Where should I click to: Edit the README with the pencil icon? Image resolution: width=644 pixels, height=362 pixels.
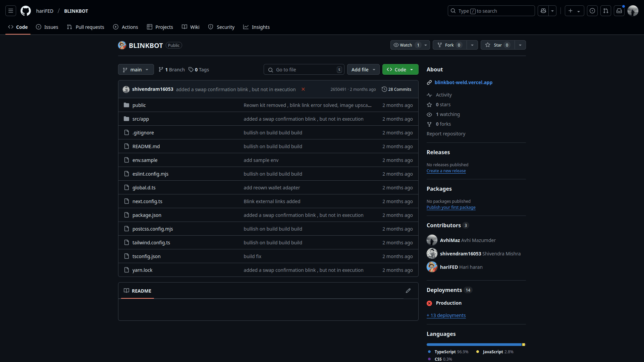coord(408,291)
